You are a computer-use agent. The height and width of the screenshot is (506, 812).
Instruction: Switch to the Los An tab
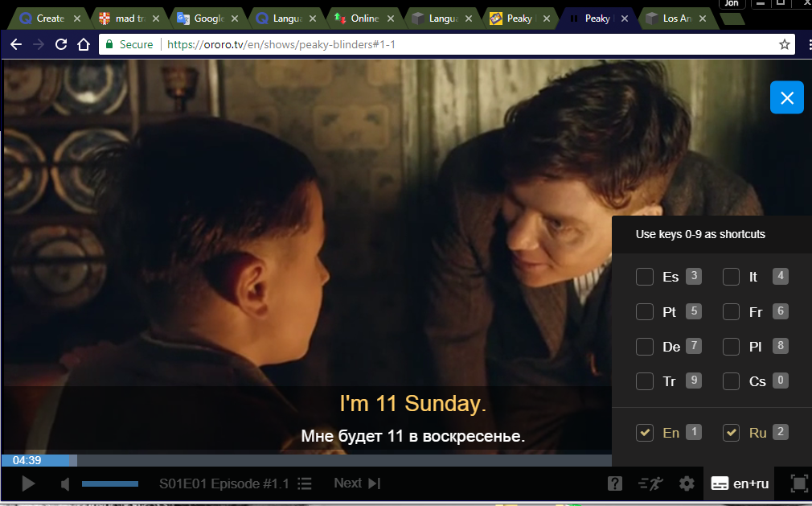(x=678, y=19)
